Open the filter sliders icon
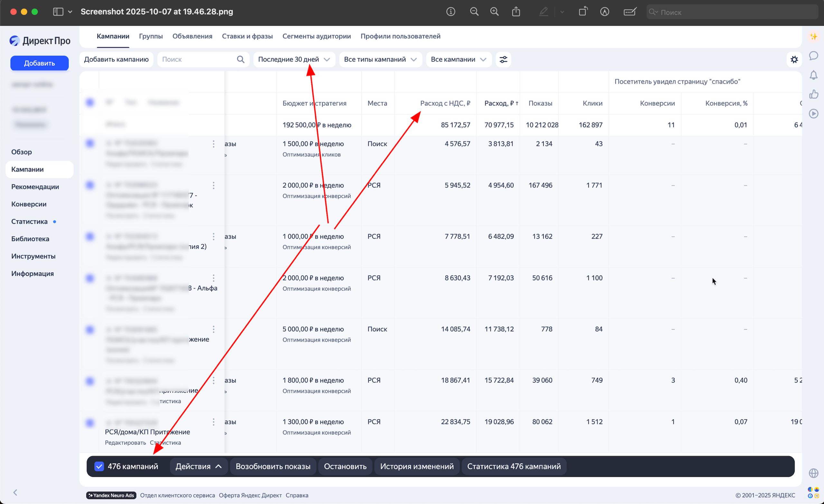Image resolution: width=824 pixels, height=504 pixels. (503, 59)
